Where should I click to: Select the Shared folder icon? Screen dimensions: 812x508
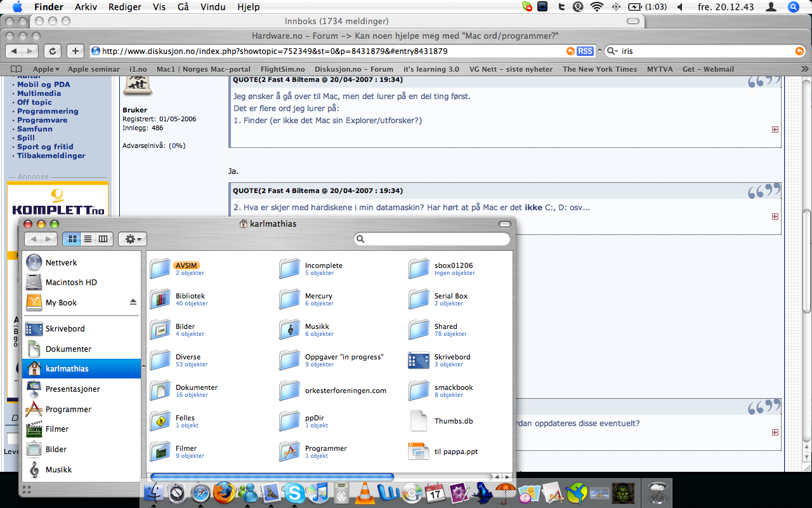point(419,330)
